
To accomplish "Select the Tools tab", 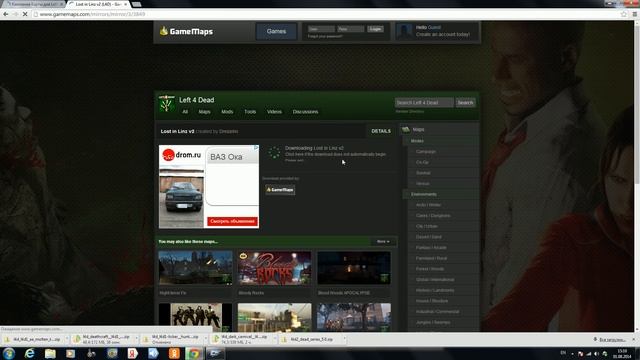I will point(250,112).
